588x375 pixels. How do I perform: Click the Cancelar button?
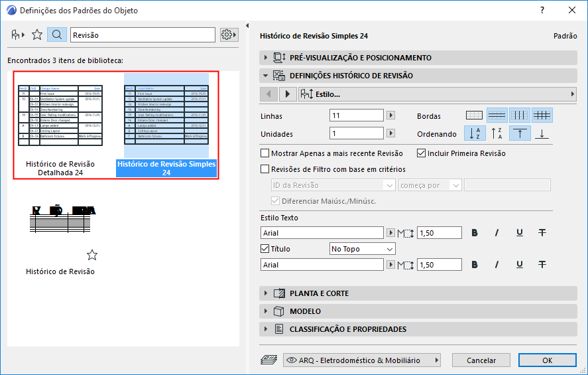click(481, 360)
